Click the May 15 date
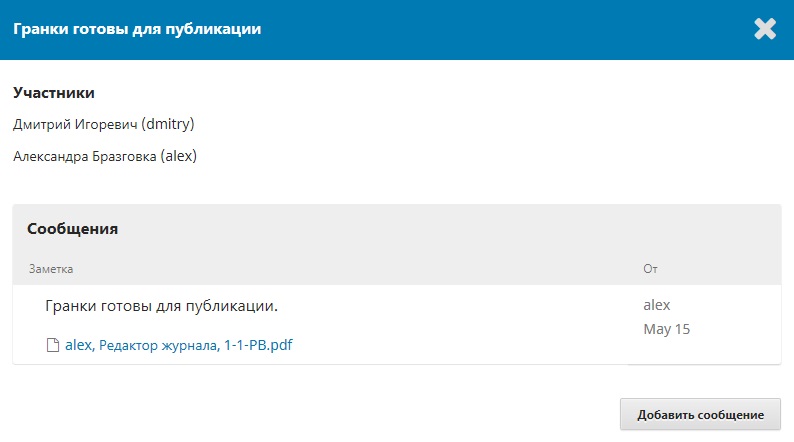 click(666, 329)
